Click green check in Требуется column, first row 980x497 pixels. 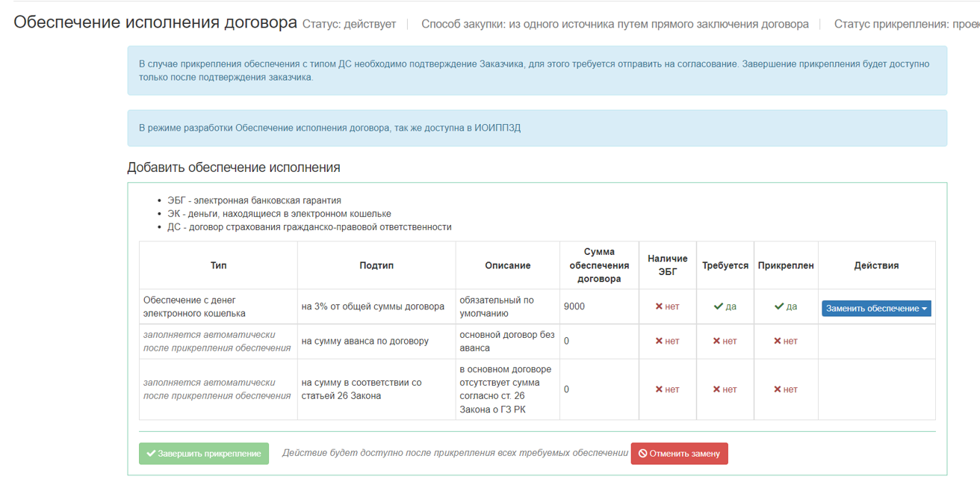pos(719,306)
